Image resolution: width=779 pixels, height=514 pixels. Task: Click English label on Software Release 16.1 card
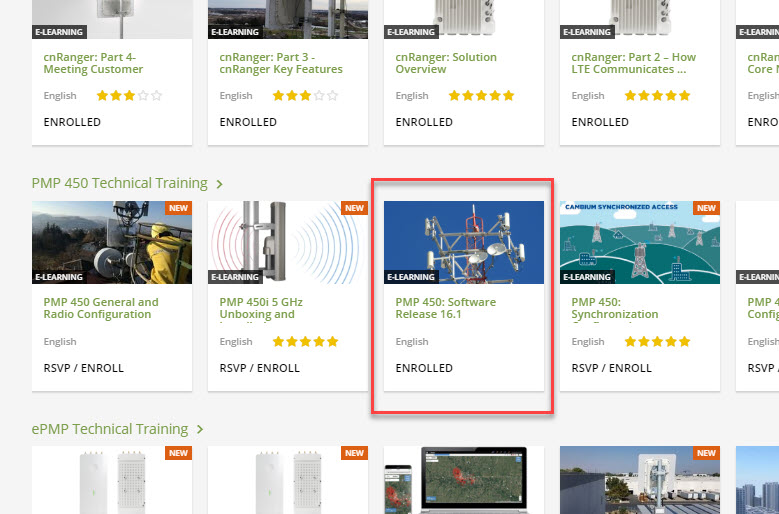click(412, 342)
